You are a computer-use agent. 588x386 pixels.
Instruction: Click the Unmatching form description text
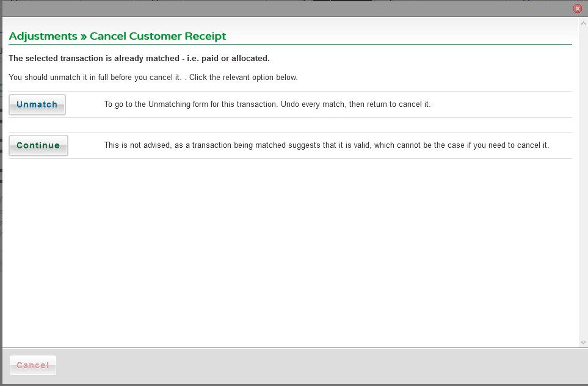[x=267, y=104]
